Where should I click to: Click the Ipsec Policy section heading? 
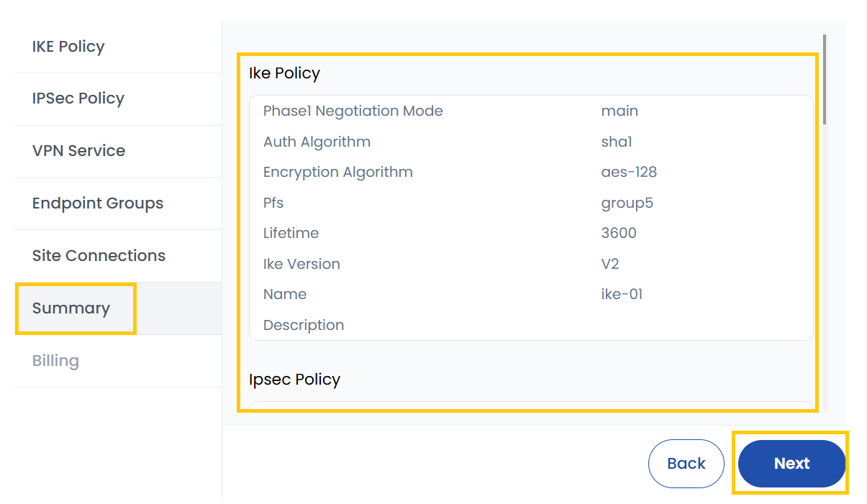pos(294,380)
